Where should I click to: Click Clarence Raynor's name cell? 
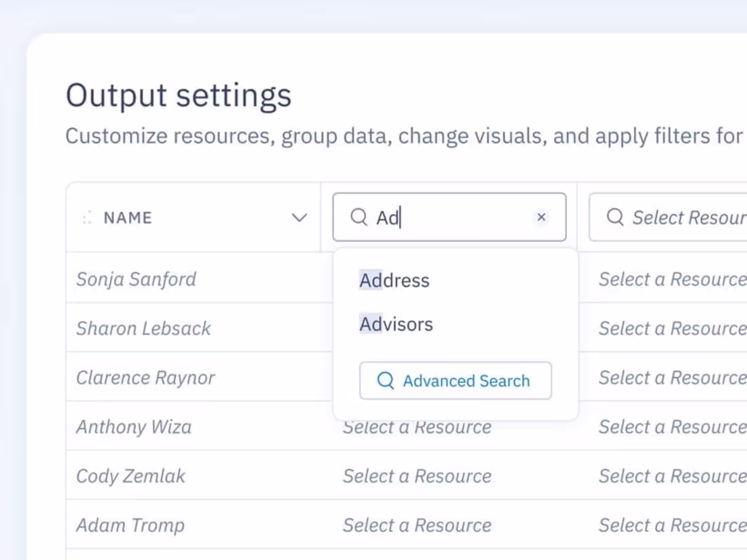click(145, 377)
